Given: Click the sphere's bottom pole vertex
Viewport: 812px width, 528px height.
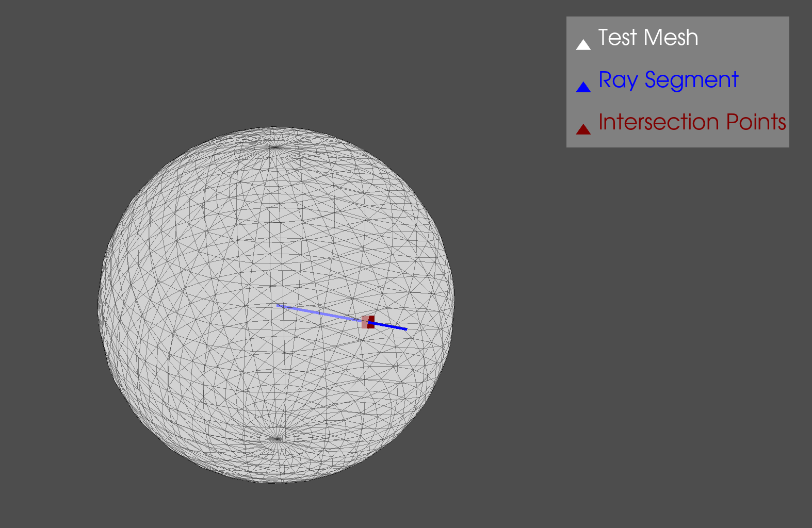Looking at the screenshot, I should pos(278,439).
